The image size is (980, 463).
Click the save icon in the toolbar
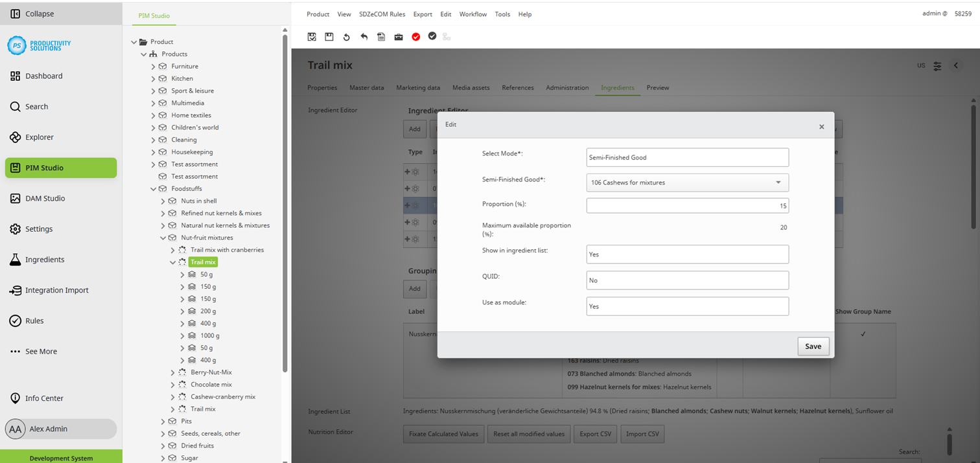pos(329,37)
